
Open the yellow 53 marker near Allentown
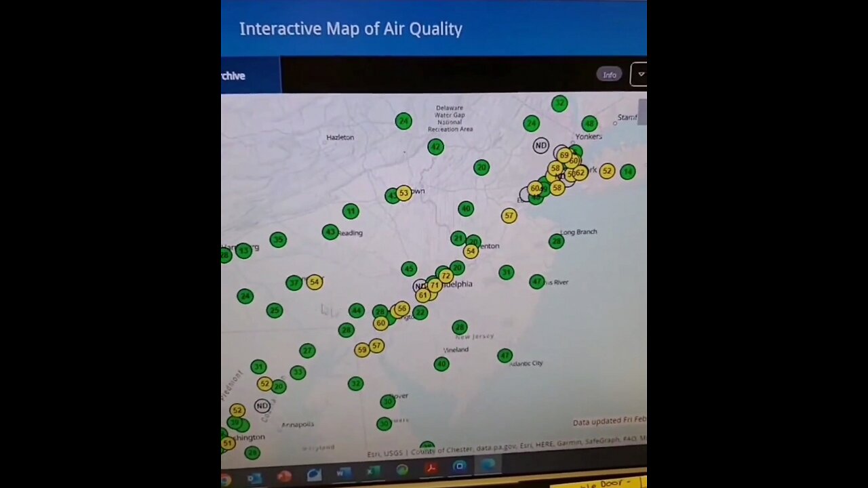pos(403,193)
